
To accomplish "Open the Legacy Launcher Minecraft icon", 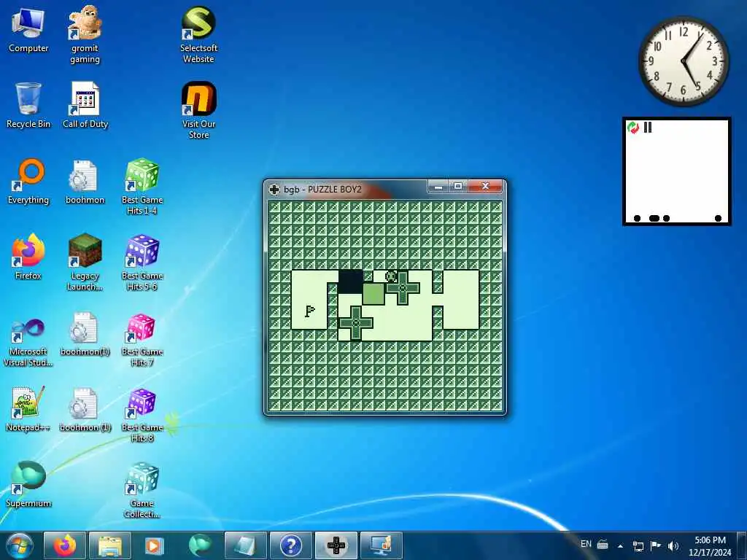I will point(85,262).
